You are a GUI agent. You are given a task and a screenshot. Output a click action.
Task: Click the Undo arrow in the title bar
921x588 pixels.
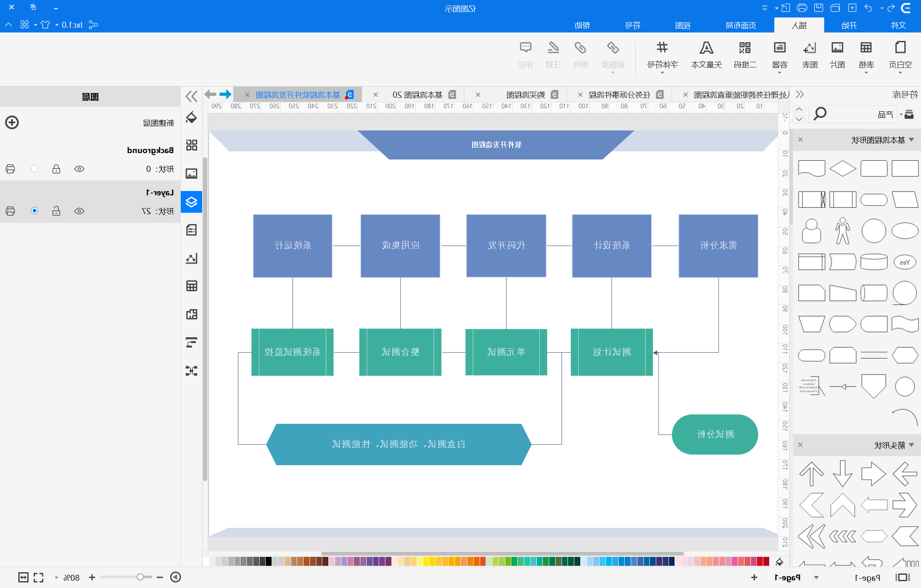(868, 8)
